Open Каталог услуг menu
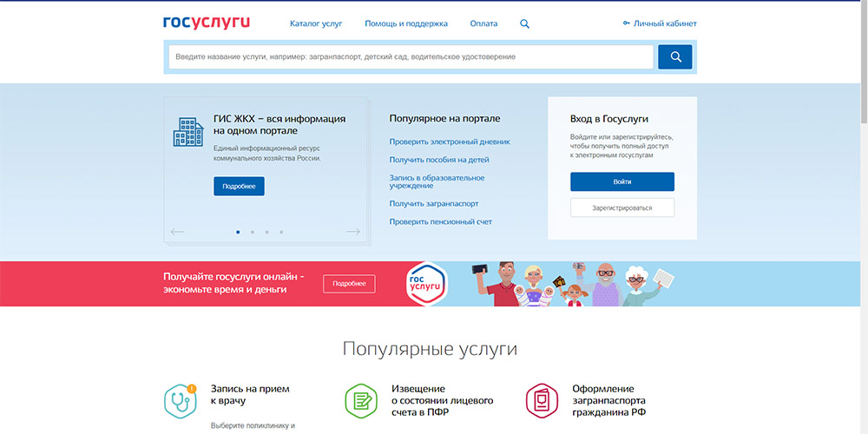This screenshot has width=868, height=434. point(316,23)
